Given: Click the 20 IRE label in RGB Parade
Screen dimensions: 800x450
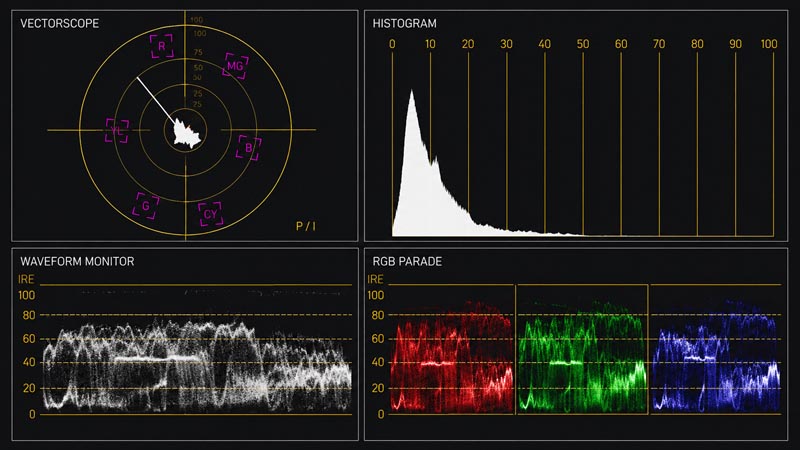Looking at the screenshot, I should pos(378,388).
